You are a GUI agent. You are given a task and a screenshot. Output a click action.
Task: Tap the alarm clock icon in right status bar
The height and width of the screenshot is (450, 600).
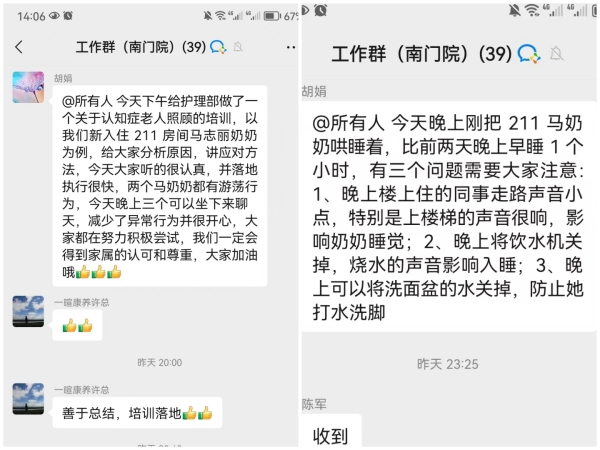tap(321, 10)
